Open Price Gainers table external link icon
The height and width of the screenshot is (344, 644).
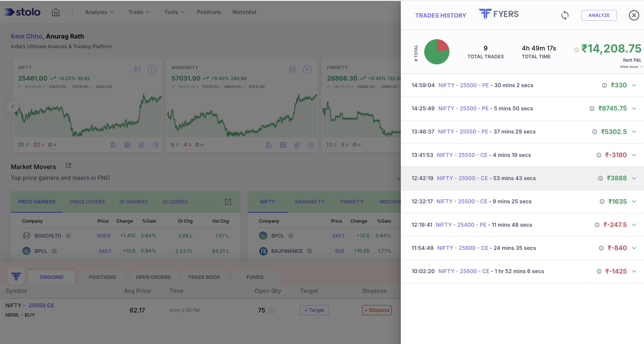[x=228, y=202]
